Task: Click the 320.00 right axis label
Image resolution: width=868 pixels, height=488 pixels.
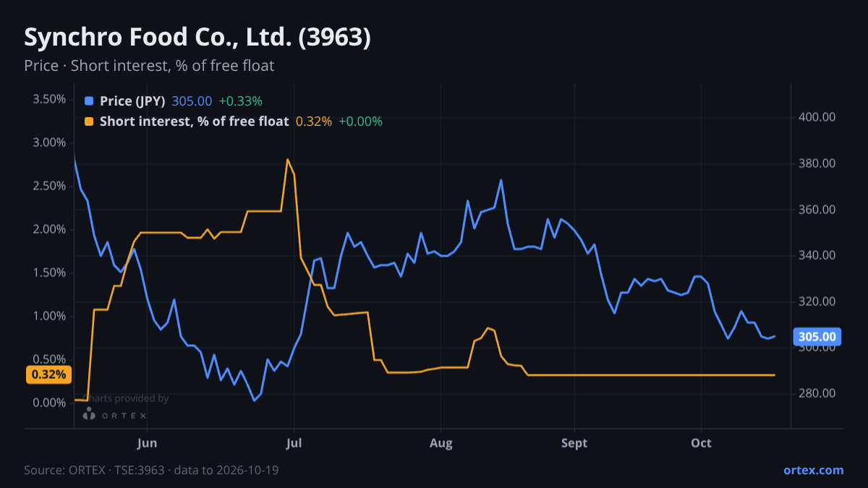Action: point(817,301)
